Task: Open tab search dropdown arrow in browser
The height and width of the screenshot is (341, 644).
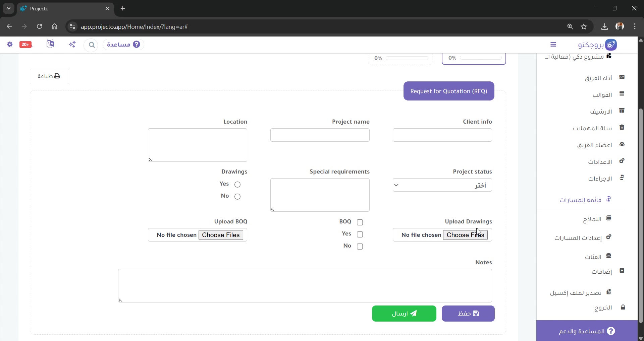Action: tap(9, 8)
